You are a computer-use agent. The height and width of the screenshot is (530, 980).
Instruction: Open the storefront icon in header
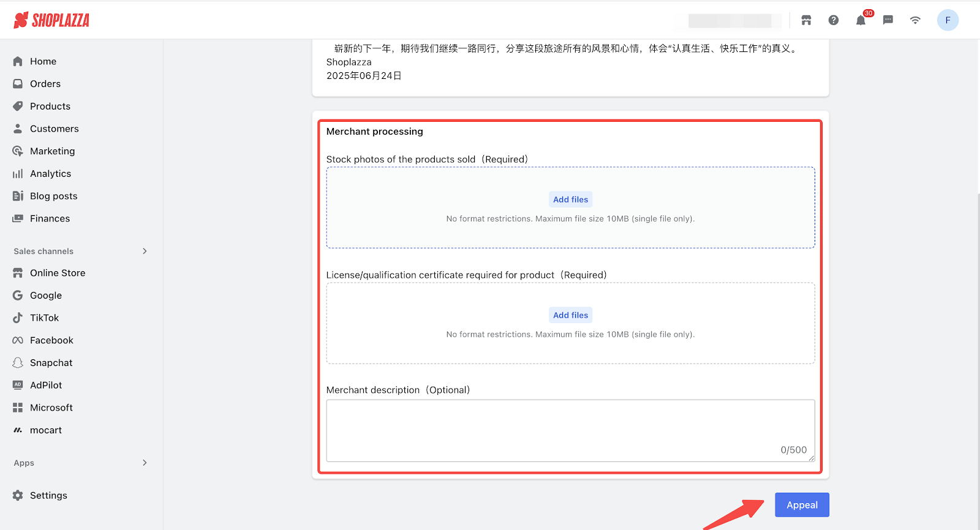click(806, 20)
